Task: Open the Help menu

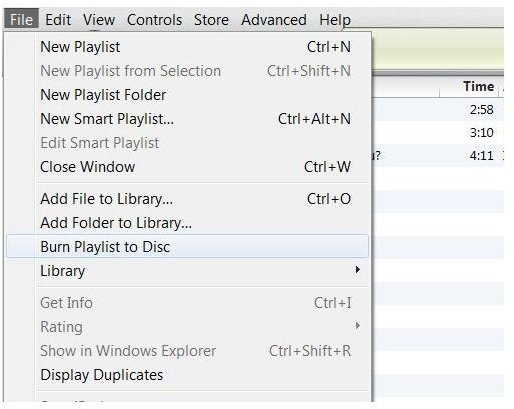Action: 335,19
